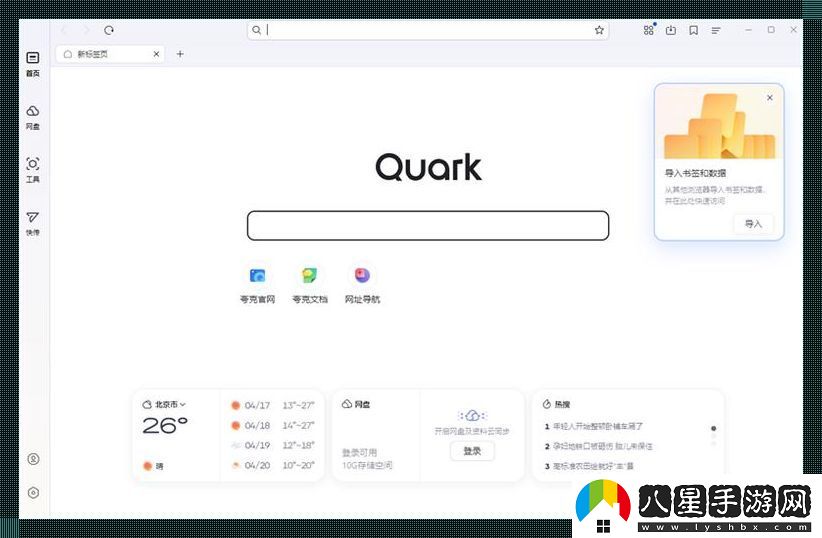Open hot search item number 3
The image size is (822, 538).
tap(589, 466)
